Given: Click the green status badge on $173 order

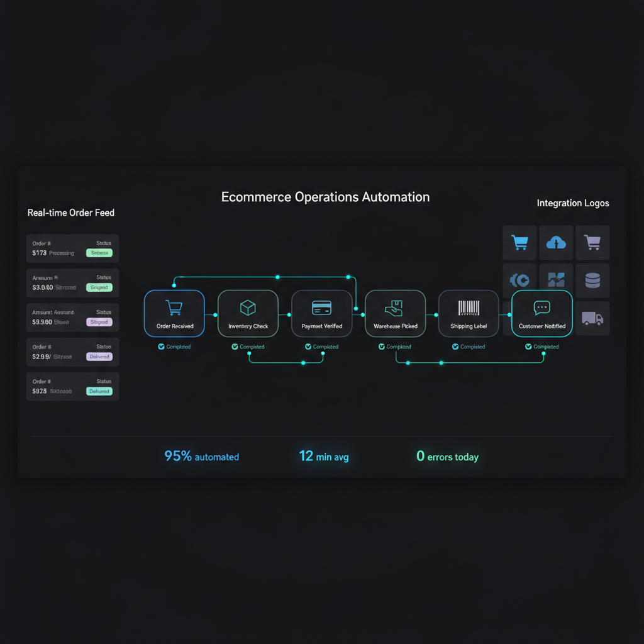Looking at the screenshot, I should point(99,253).
